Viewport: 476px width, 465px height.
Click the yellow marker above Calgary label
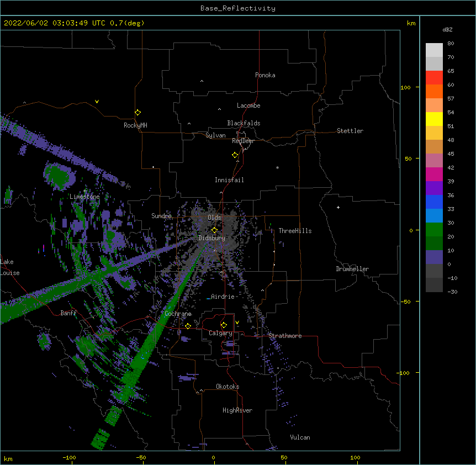[224, 325]
